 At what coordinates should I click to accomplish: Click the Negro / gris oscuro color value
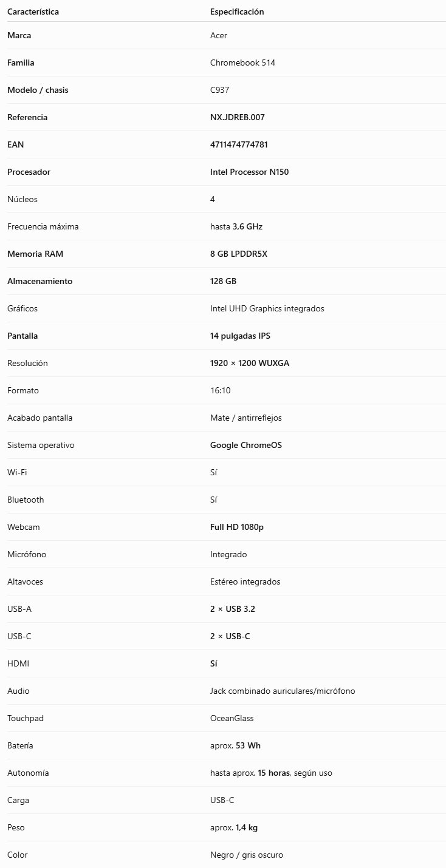point(247,855)
